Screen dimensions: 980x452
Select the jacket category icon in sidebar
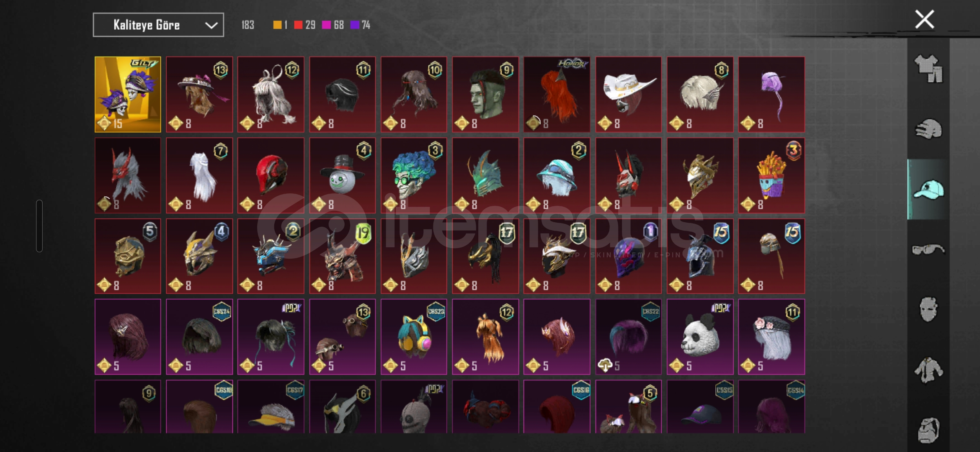pos(928,370)
